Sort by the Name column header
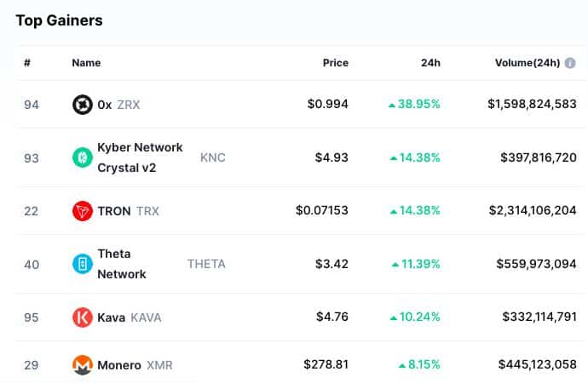Screen dimensions: 588x383 pos(86,63)
